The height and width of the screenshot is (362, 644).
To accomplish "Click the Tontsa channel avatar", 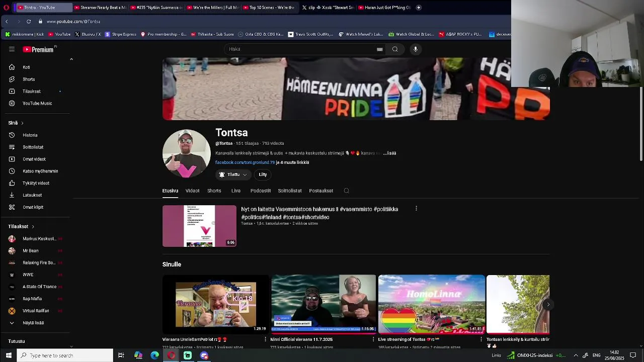I will 186,154.
